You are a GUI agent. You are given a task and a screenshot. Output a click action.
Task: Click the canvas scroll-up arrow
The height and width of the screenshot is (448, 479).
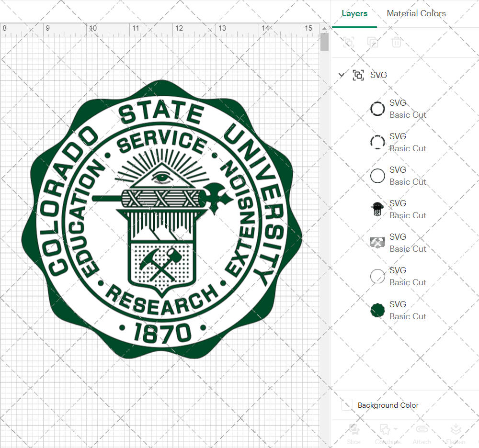(324, 28)
